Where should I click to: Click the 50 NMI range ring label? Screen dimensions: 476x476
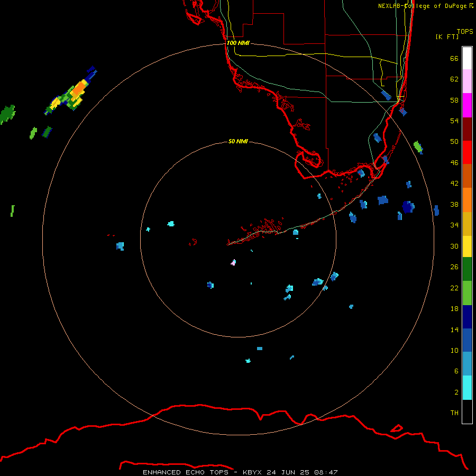[x=238, y=141]
